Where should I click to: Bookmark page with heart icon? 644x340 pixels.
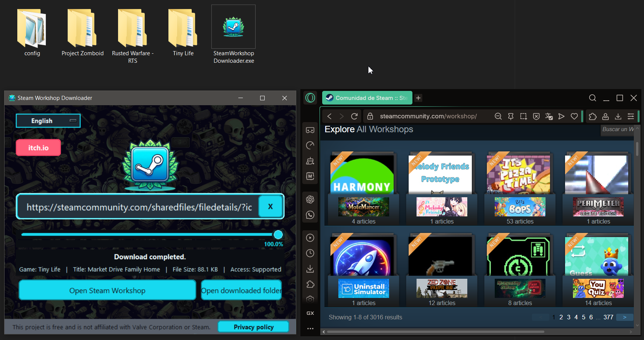pyautogui.click(x=574, y=116)
